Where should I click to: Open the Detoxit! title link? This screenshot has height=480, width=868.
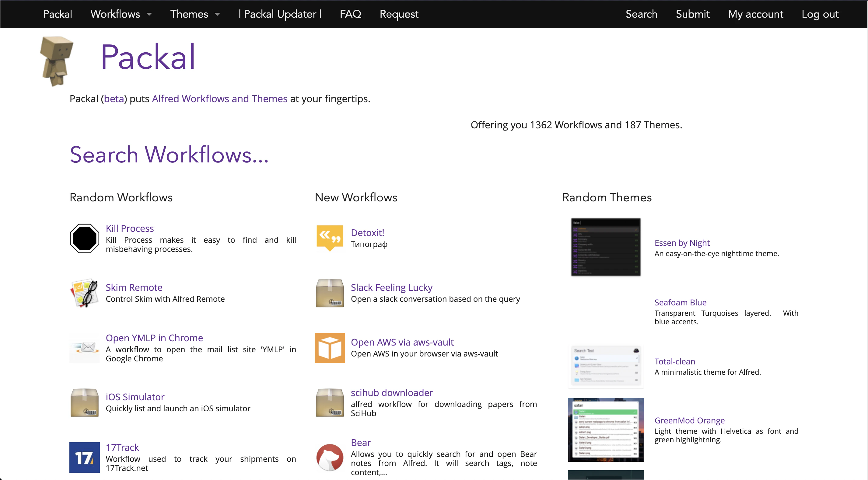tap(367, 232)
